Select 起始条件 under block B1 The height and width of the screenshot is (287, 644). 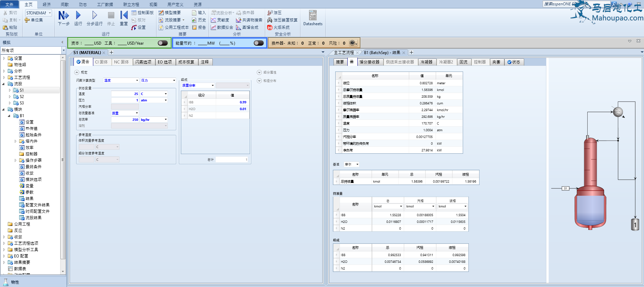click(34, 135)
